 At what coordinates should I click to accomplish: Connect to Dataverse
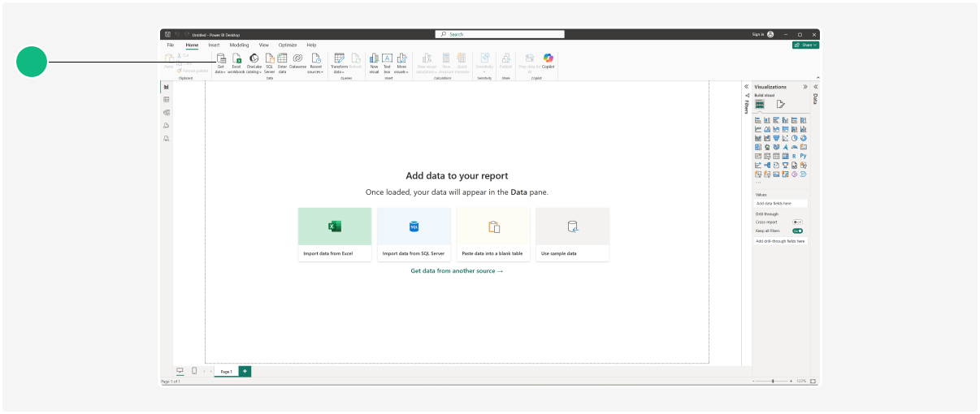pyautogui.click(x=297, y=62)
